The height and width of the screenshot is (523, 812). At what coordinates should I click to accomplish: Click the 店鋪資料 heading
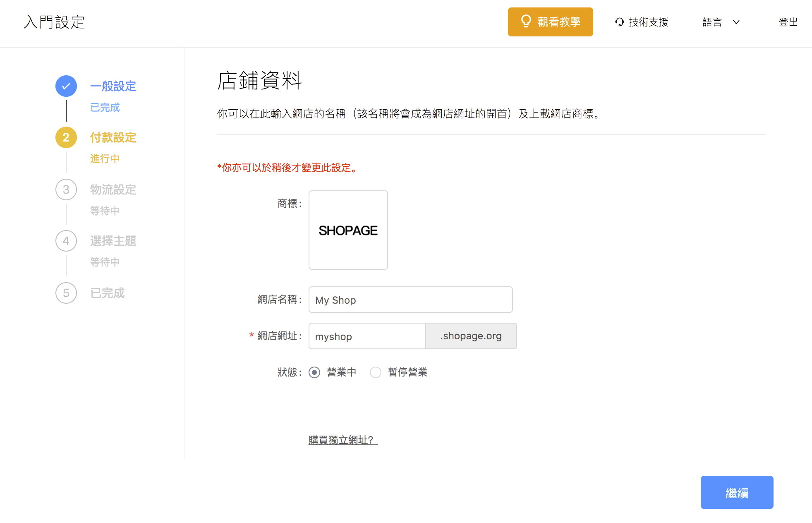(259, 80)
